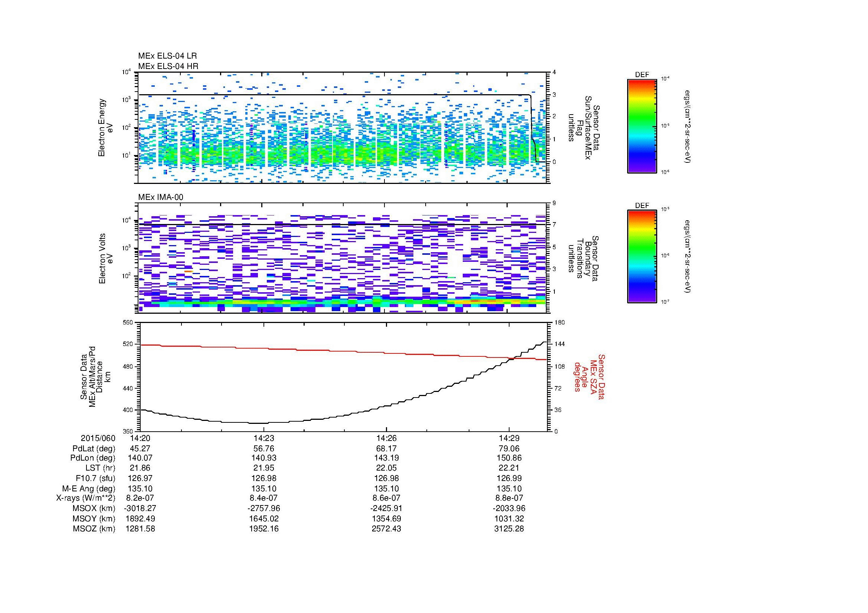The height and width of the screenshot is (613, 868).
Task: Click the 'M-E Ang (deg)' row label
Action: click(89, 488)
